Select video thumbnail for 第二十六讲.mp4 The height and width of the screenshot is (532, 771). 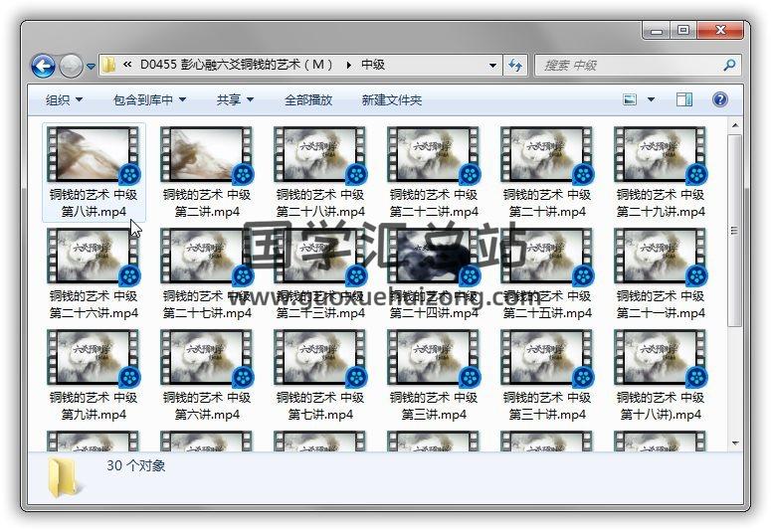pos(94,257)
